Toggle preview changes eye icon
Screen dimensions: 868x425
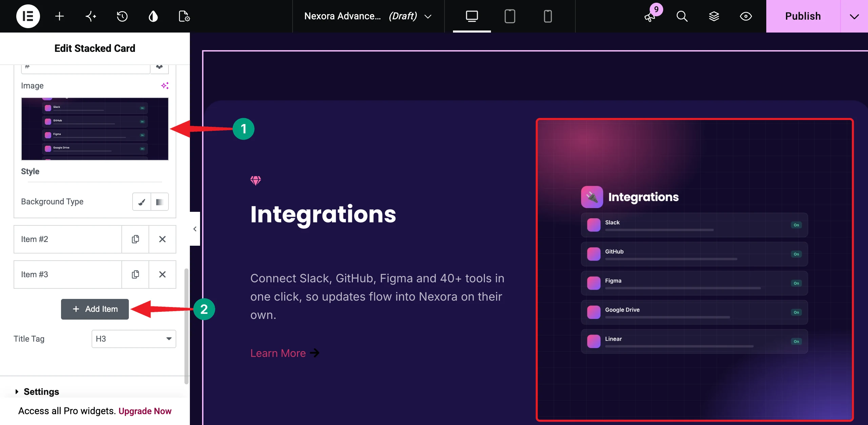(746, 16)
